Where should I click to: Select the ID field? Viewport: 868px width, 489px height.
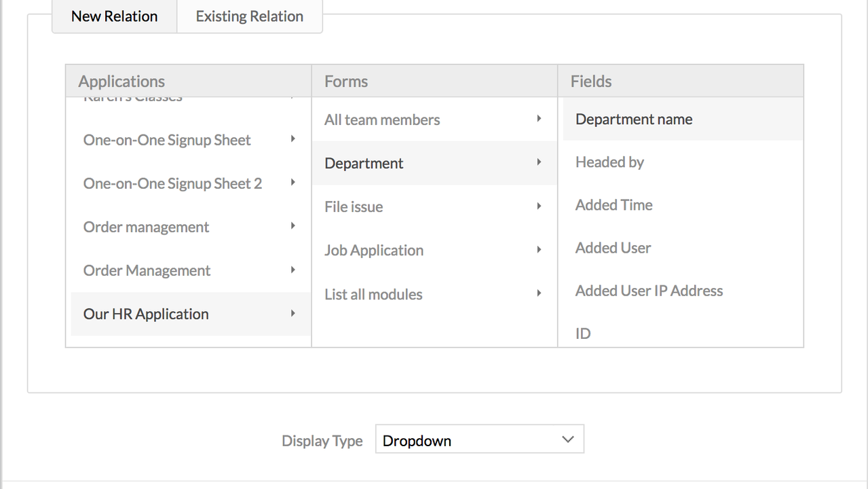(x=582, y=333)
